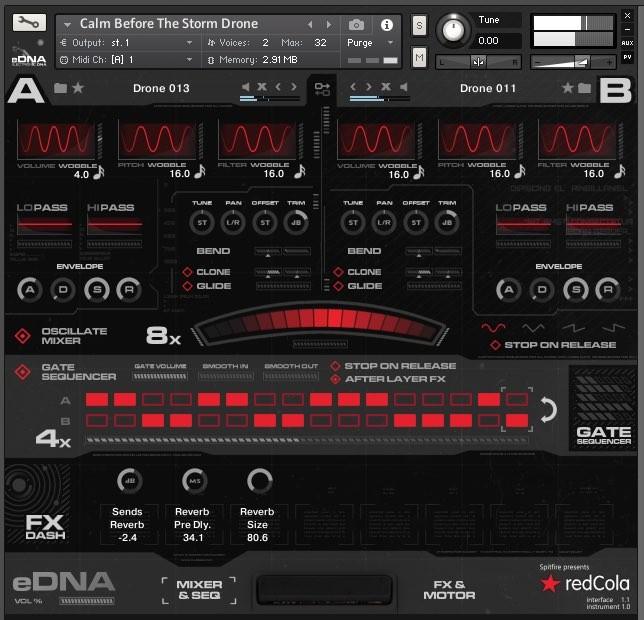Switch to Mixer & Seq page
This screenshot has width=644, height=620.
tap(199, 590)
